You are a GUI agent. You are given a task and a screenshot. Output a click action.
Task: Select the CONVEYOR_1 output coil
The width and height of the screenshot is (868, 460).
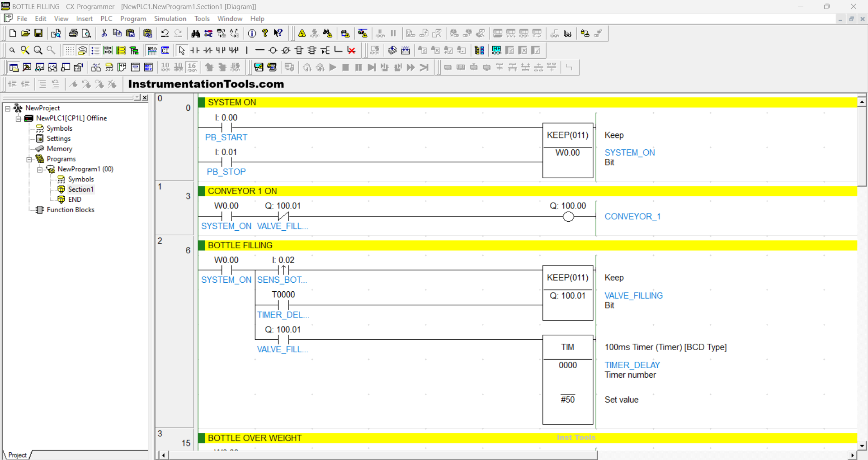coord(568,217)
